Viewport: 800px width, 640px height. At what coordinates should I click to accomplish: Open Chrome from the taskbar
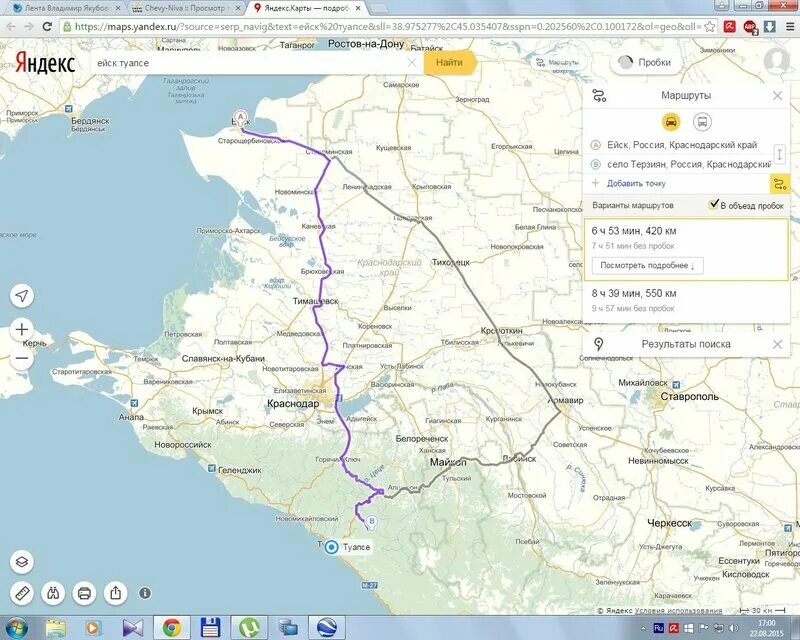(172, 627)
